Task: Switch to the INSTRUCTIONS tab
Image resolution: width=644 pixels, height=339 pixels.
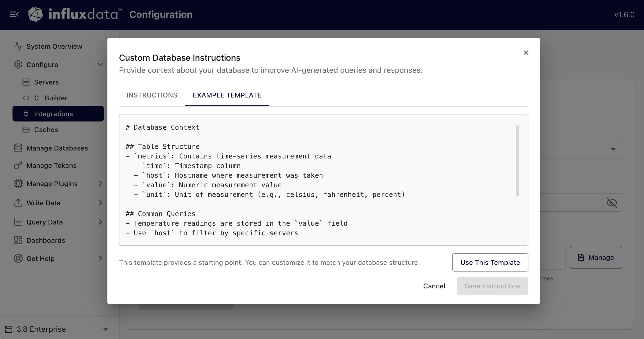Action: click(x=152, y=95)
